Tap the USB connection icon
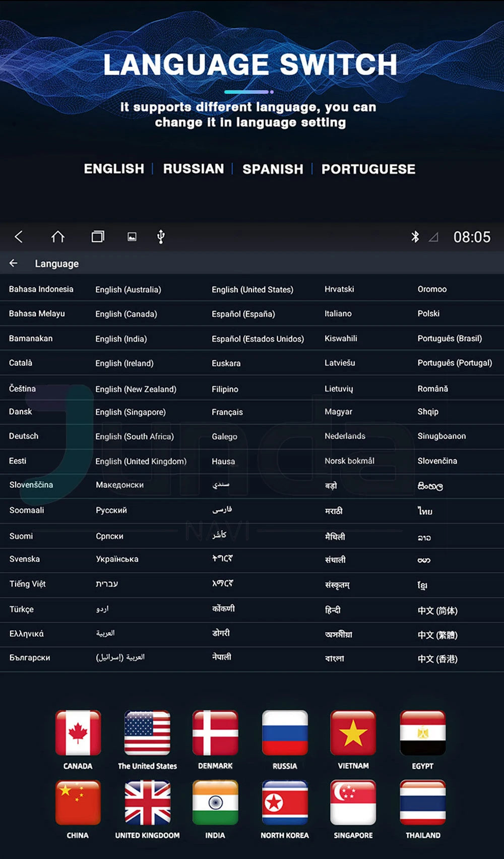The height and width of the screenshot is (859, 504). point(161,237)
